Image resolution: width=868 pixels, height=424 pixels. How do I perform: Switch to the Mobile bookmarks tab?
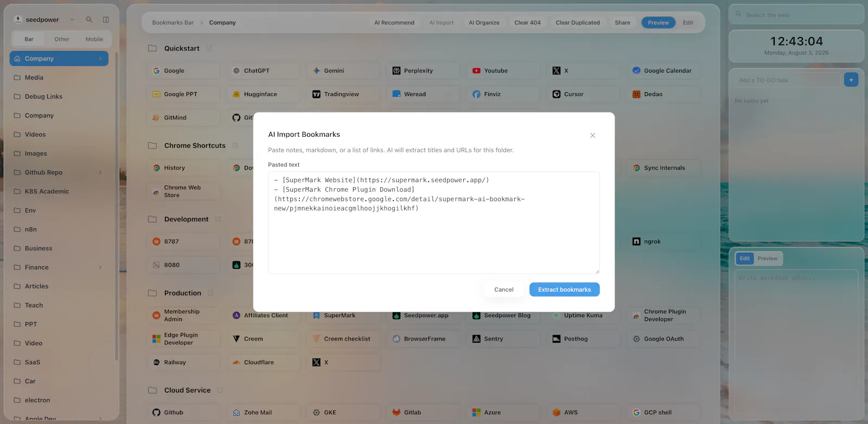[x=94, y=39]
